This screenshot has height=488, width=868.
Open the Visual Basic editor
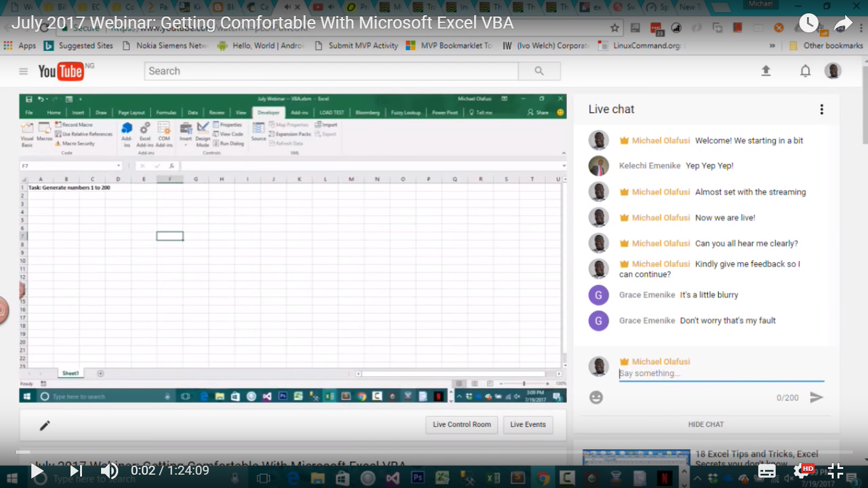click(27, 132)
